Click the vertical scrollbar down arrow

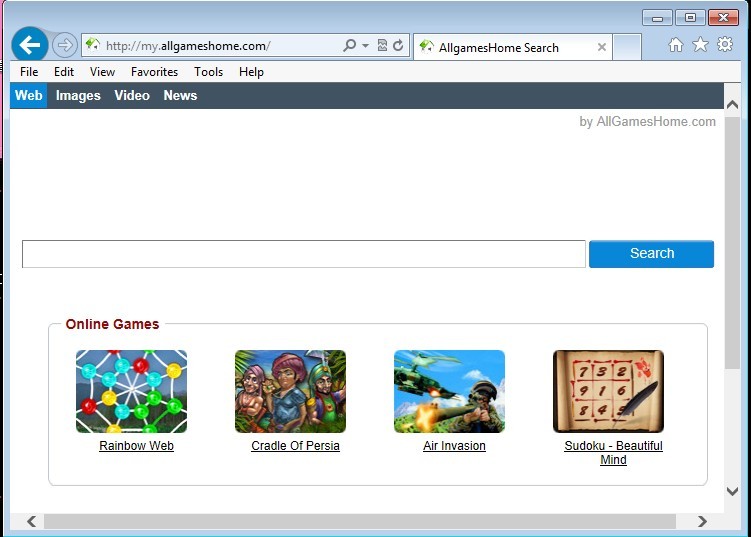[732, 491]
